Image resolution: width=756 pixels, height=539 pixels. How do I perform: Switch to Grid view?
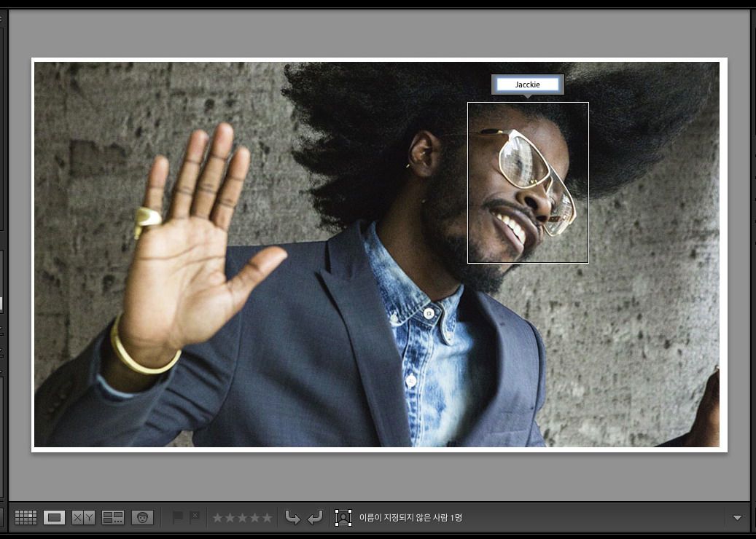[26, 518]
